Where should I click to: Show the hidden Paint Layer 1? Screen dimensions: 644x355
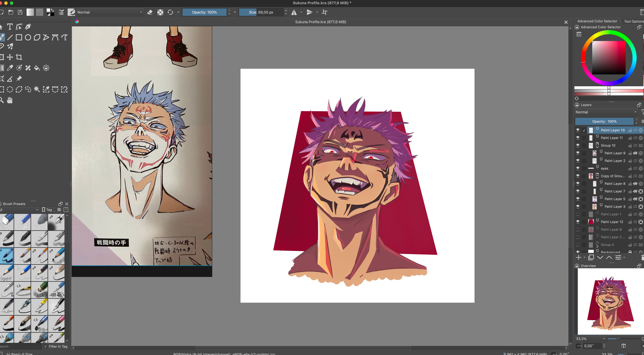[x=578, y=214]
